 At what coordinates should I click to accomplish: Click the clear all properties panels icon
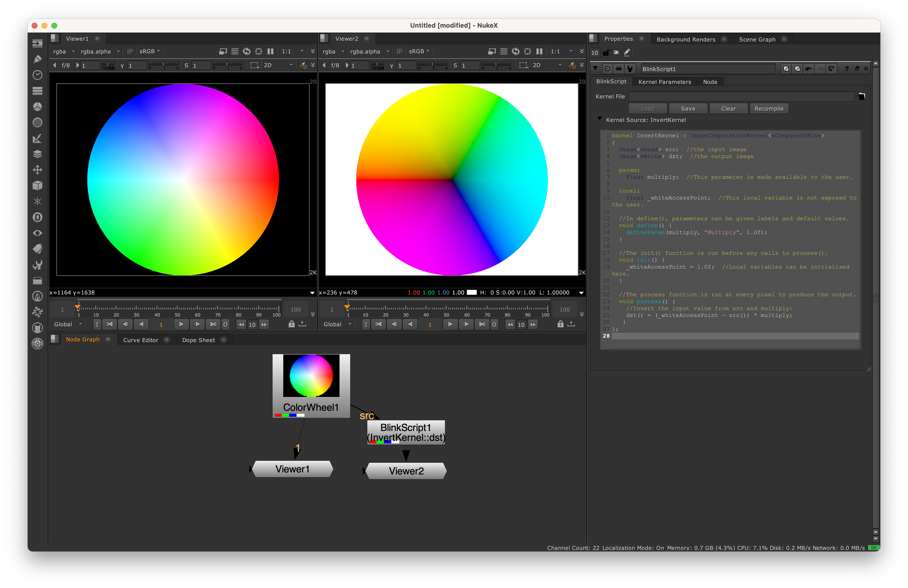click(616, 53)
